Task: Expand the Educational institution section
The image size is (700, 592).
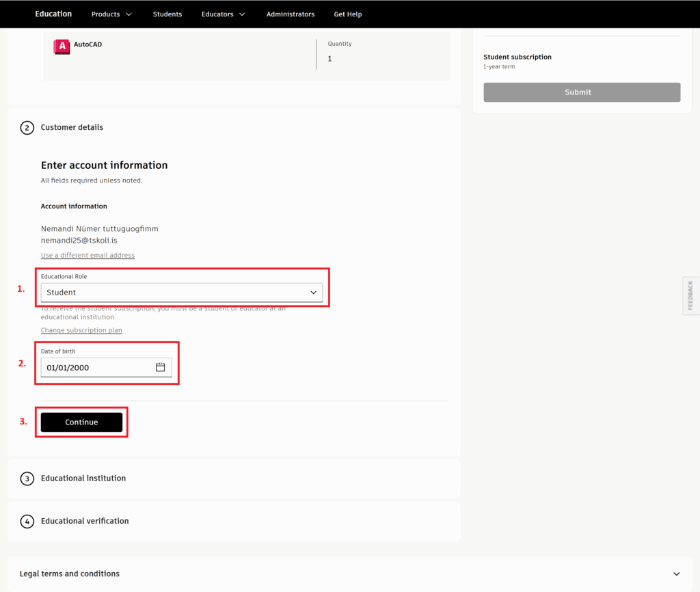Action: click(83, 479)
